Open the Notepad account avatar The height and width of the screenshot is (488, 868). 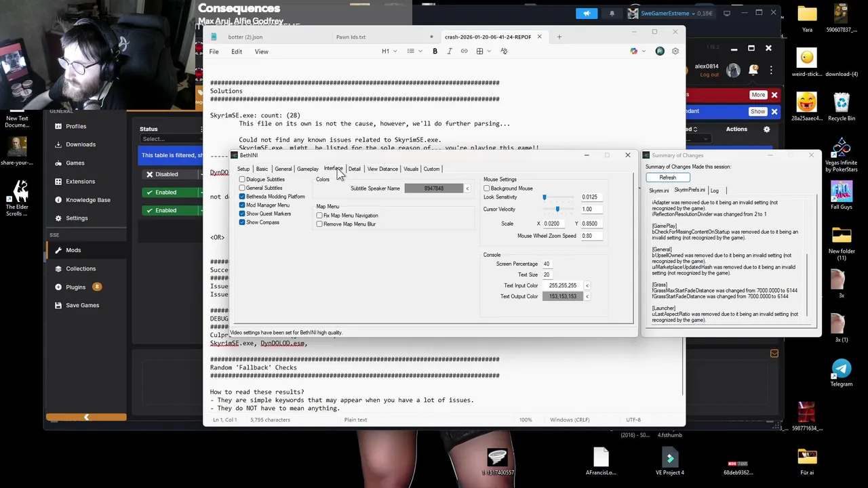pyautogui.click(x=660, y=52)
